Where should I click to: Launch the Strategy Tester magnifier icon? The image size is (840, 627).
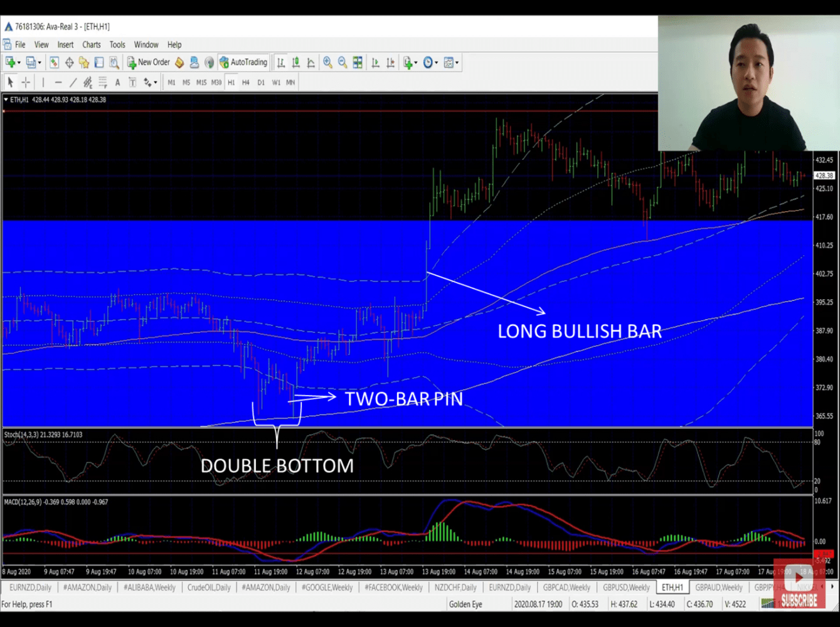(114, 63)
